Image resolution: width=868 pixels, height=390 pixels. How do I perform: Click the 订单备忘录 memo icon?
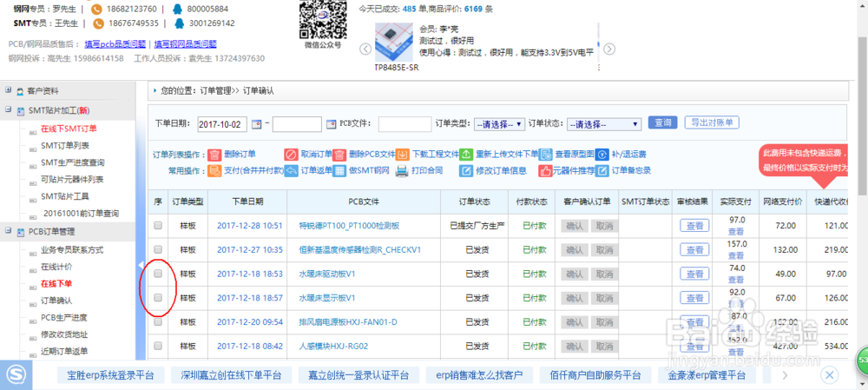602,170
